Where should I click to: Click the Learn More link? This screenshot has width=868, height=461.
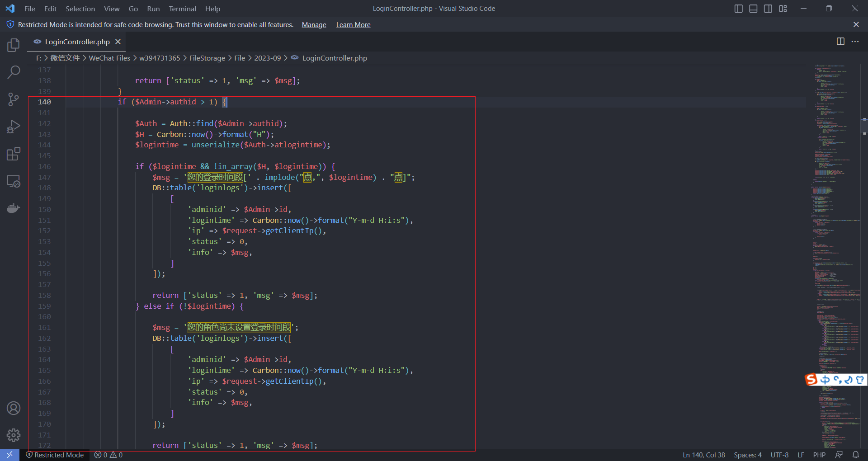click(x=353, y=25)
